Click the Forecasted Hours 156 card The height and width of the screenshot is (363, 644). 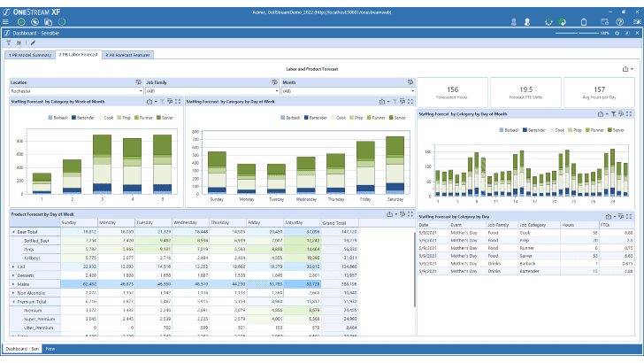(452, 93)
